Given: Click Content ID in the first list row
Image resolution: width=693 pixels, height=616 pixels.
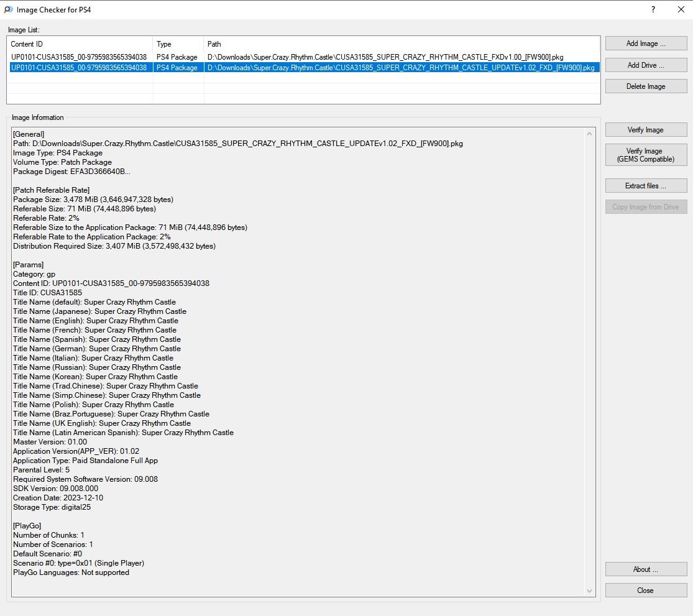Looking at the screenshot, I should pos(79,57).
